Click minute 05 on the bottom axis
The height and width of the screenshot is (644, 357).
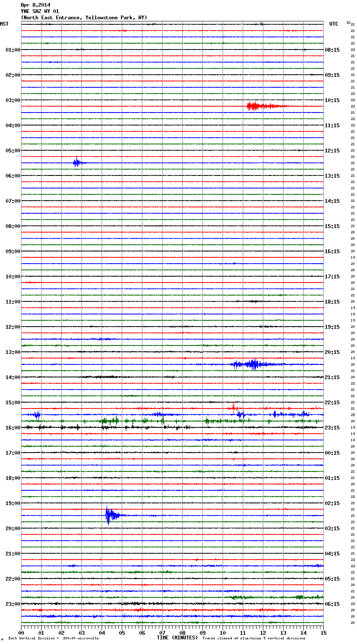click(x=122, y=633)
